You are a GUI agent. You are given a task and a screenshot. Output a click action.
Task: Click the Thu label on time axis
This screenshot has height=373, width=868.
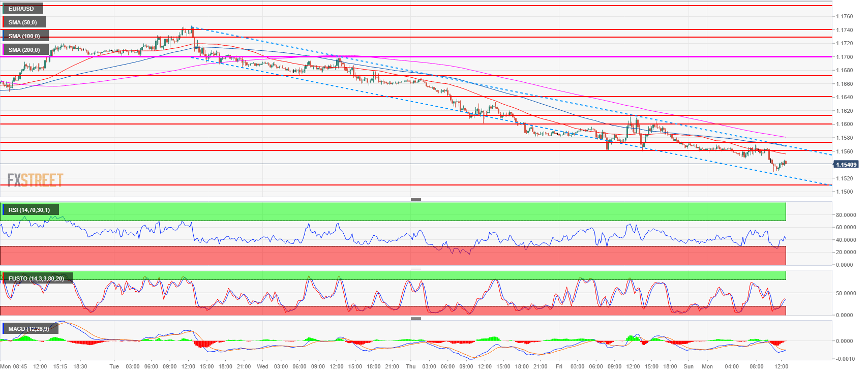[x=410, y=366]
